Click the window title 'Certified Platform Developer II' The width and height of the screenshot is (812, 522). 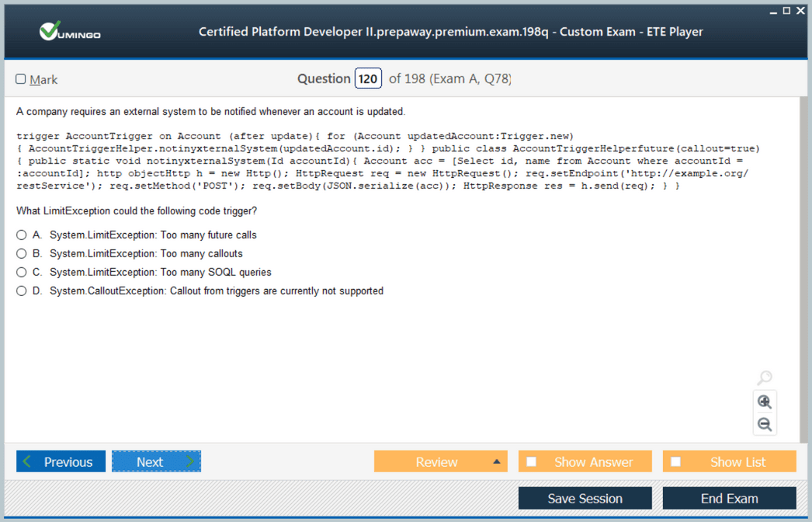pos(450,32)
